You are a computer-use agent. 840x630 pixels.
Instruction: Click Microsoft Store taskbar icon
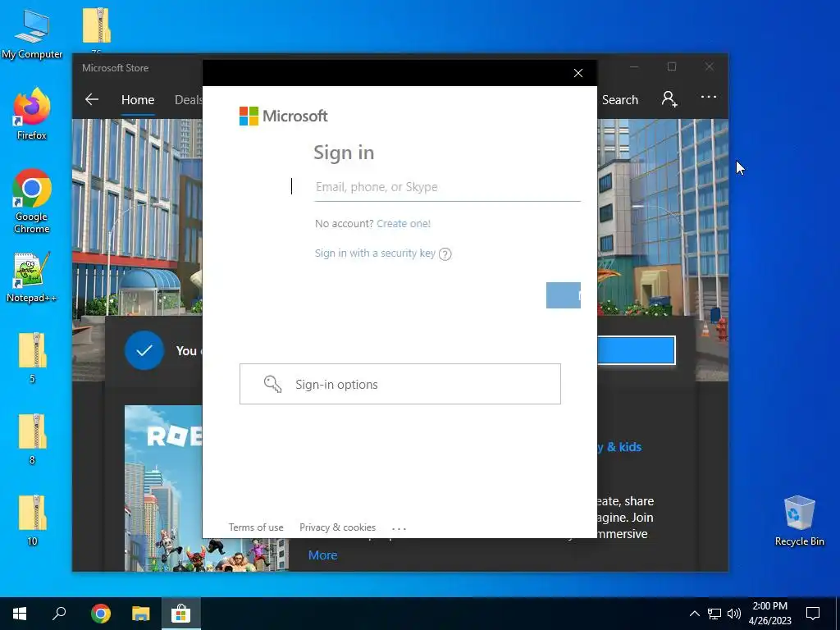point(181,614)
